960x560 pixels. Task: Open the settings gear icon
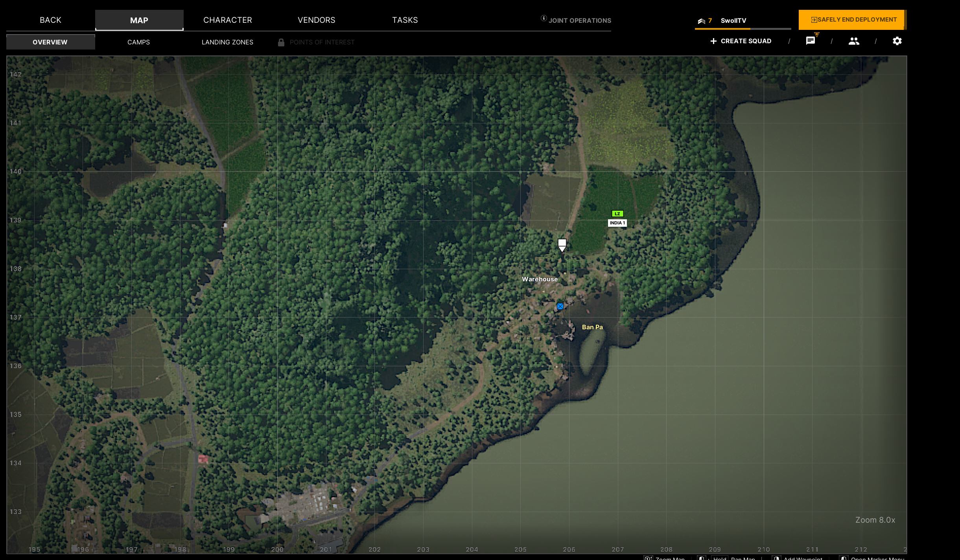tap(897, 41)
